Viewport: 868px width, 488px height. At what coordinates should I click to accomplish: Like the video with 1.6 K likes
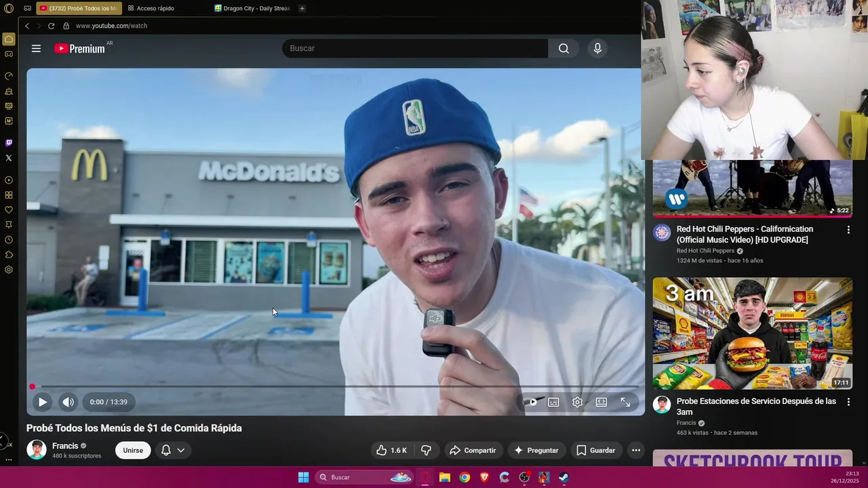click(x=391, y=450)
